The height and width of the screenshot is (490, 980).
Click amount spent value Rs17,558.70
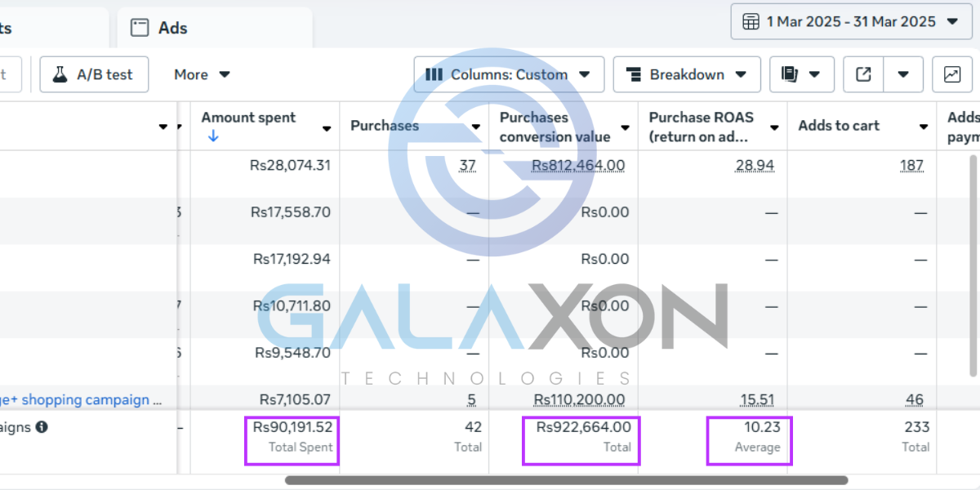click(x=291, y=212)
